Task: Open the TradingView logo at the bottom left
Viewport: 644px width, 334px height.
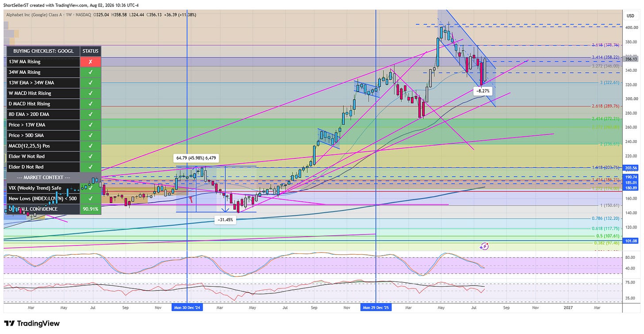Action: tap(31, 323)
